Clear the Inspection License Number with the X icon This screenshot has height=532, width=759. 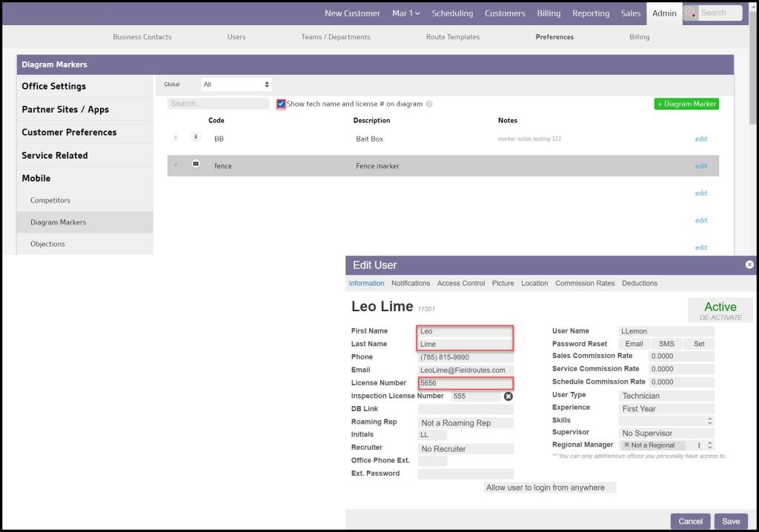(x=508, y=396)
